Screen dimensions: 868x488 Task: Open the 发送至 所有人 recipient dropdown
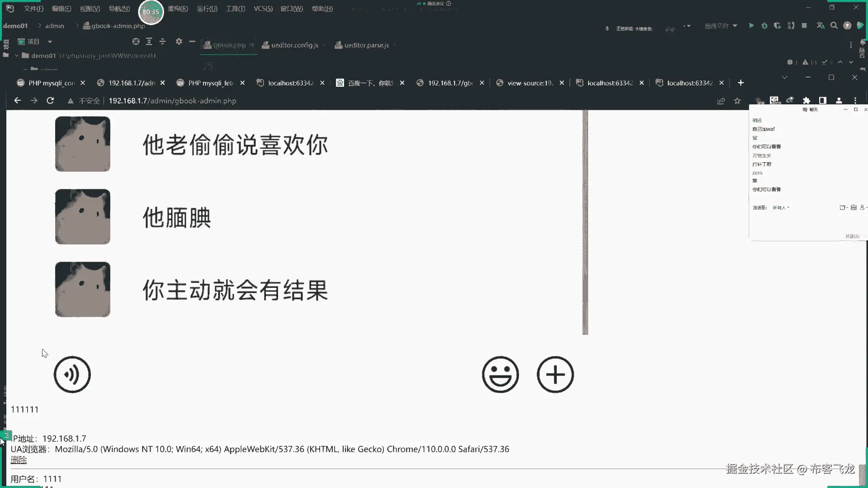[x=781, y=208]
